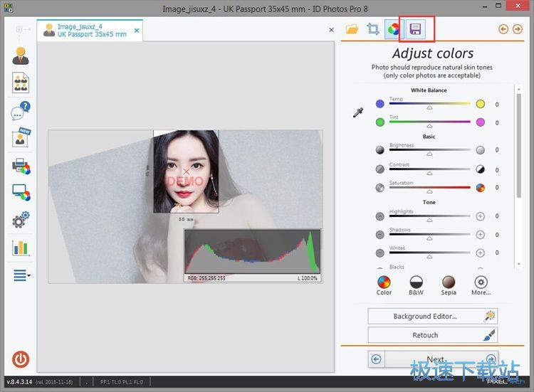Select the Adjust colors wheel icon
The height and width of the screenshot is (392, 534).
tap(393, 29)
